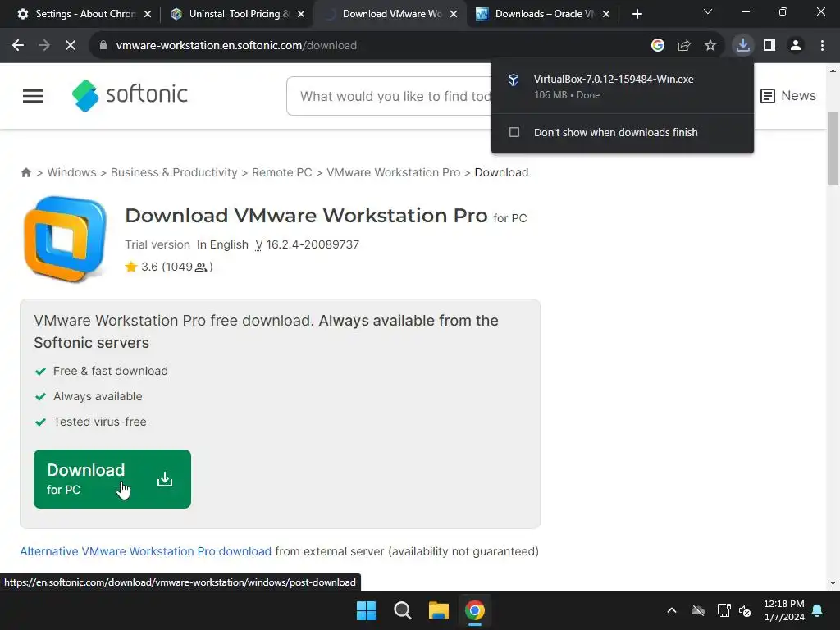The width and height of the screenshot is (840, 630).
Task: Click the VMware Workstation Pro app icon
Action: click(x=65, y=239)
